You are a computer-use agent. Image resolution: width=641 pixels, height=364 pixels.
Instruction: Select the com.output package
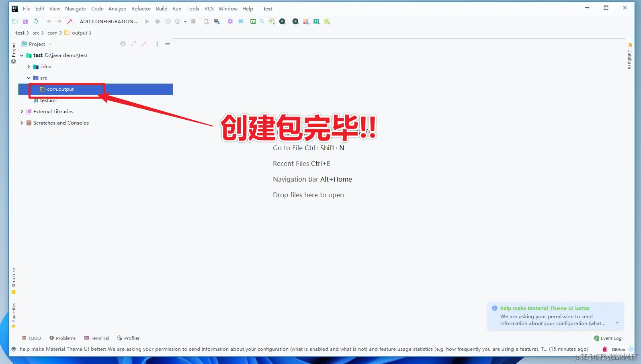click(95, 89)
